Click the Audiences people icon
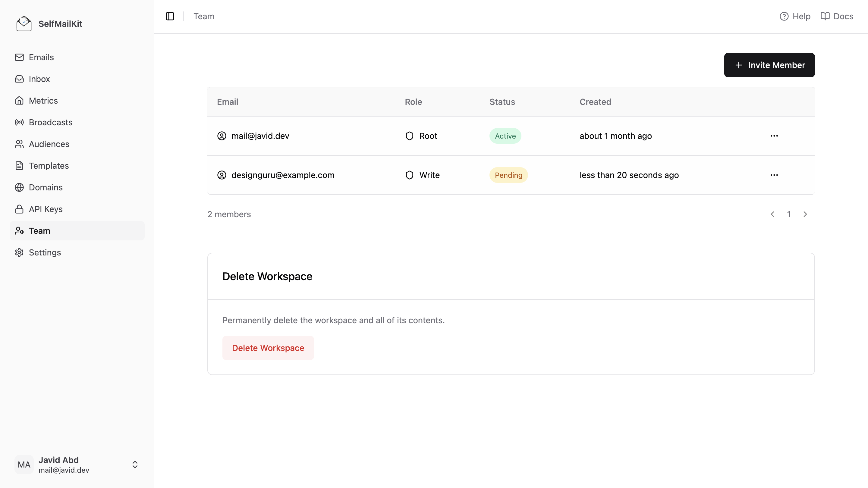The height and width of the screenshot is (488, 868). pos(19,144)
